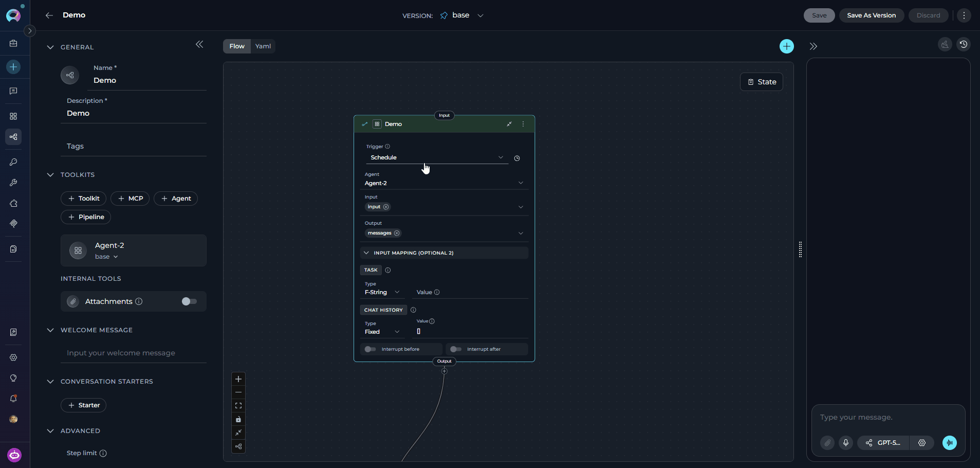
Task: Click the Discard button
Action: tap(929, 15)
